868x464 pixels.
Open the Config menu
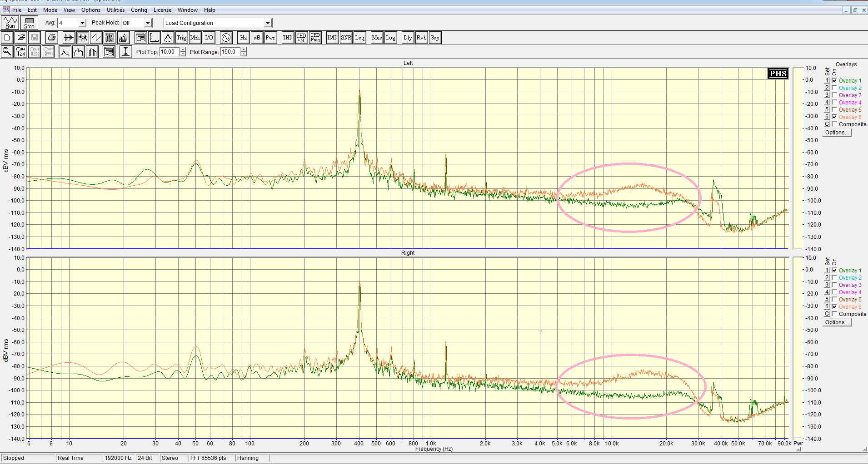[x=139, y=10]
